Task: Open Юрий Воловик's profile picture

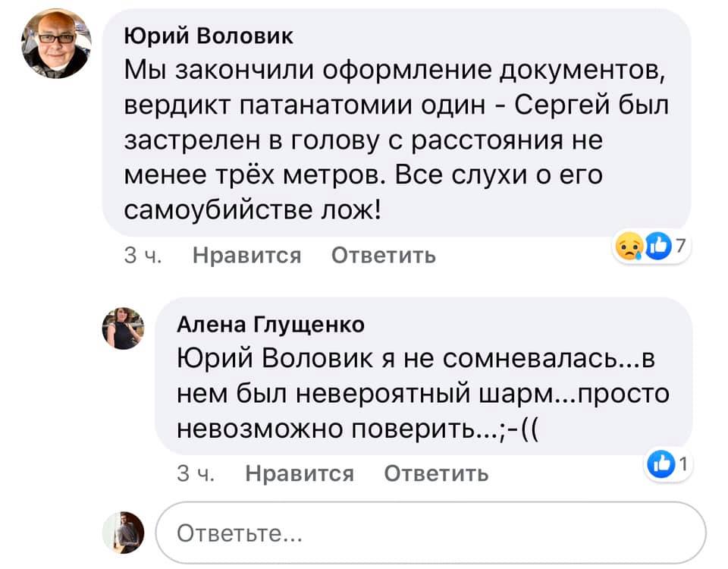Action: (56, 43)
